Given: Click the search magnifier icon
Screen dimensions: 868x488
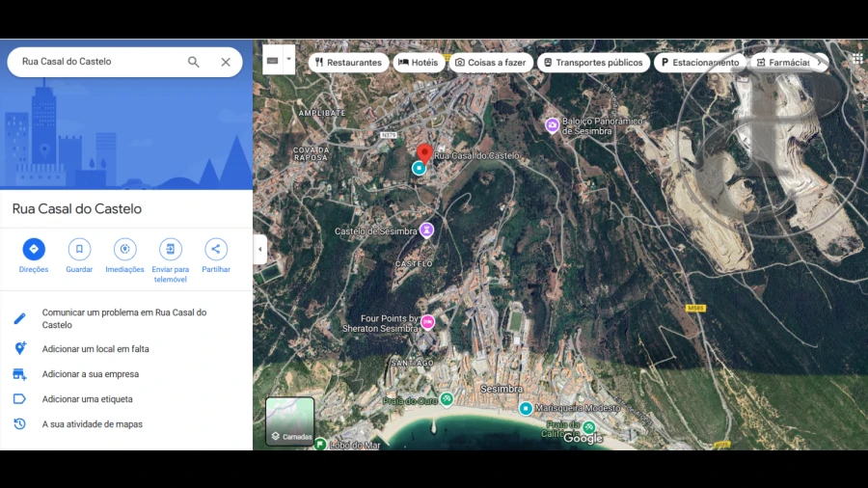Looking at the screenshot, I should [x=194, y=62].
